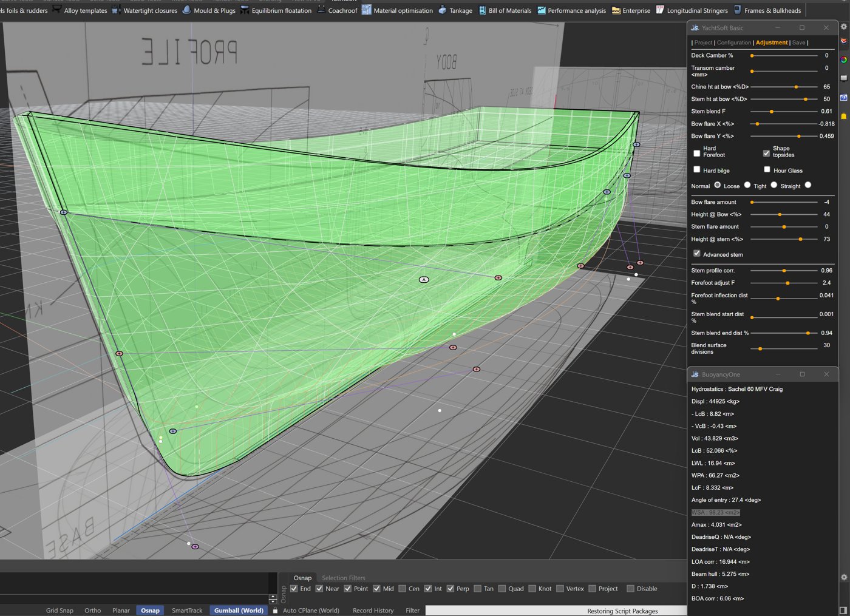Toggle SmartTrack in status bar

[x=187, y=611]
